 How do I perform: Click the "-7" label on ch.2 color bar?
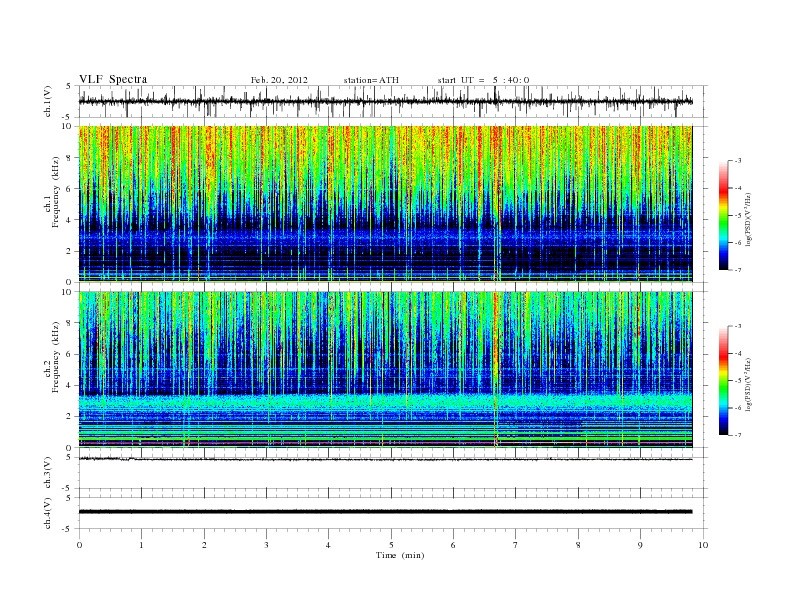pyautogui.click(x=737, y=435)
